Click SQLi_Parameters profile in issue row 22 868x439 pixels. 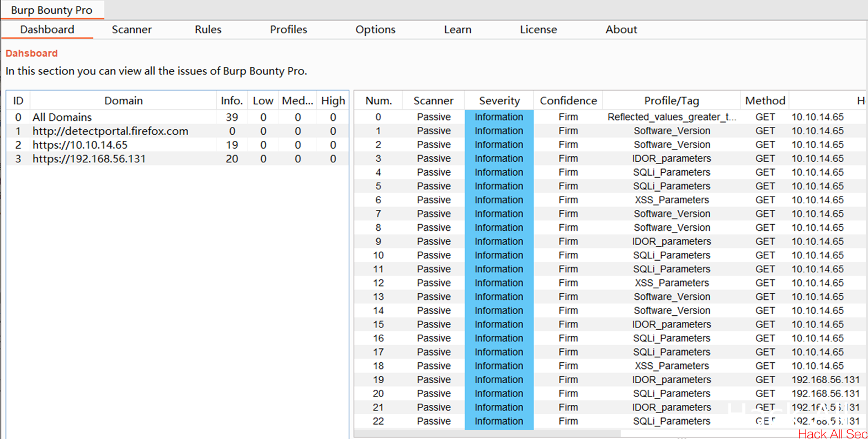[672, 421]
